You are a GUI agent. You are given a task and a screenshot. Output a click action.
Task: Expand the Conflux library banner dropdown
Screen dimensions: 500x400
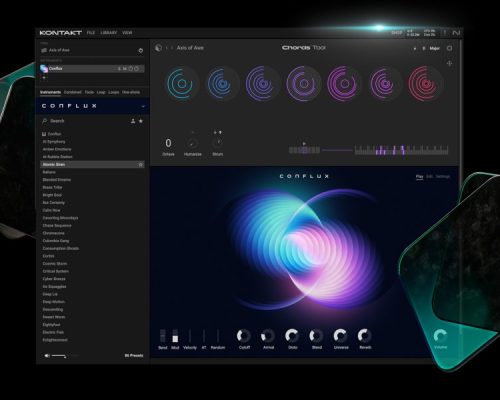tap(143, 106)
